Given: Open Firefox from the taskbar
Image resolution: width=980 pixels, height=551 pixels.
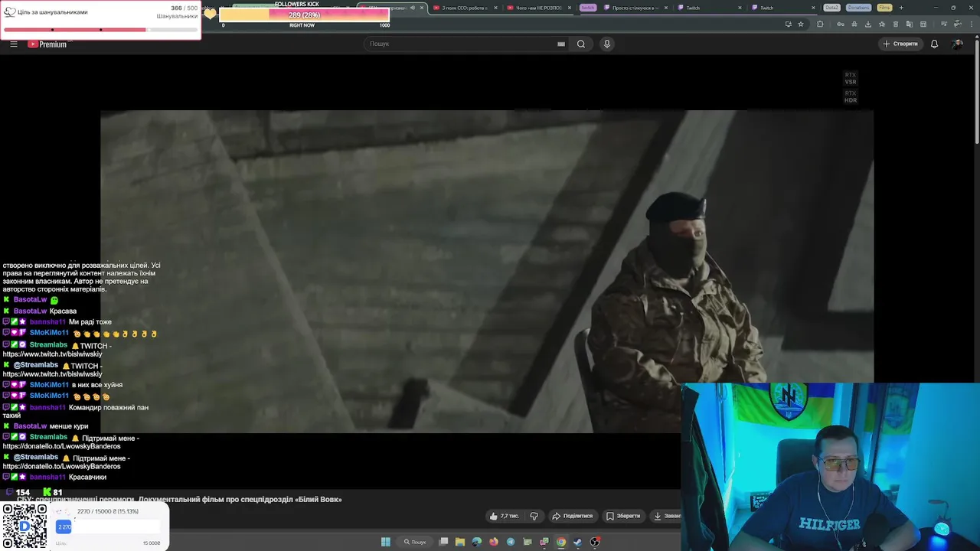Looking at the screenshot, I should (x=494, y=542).
